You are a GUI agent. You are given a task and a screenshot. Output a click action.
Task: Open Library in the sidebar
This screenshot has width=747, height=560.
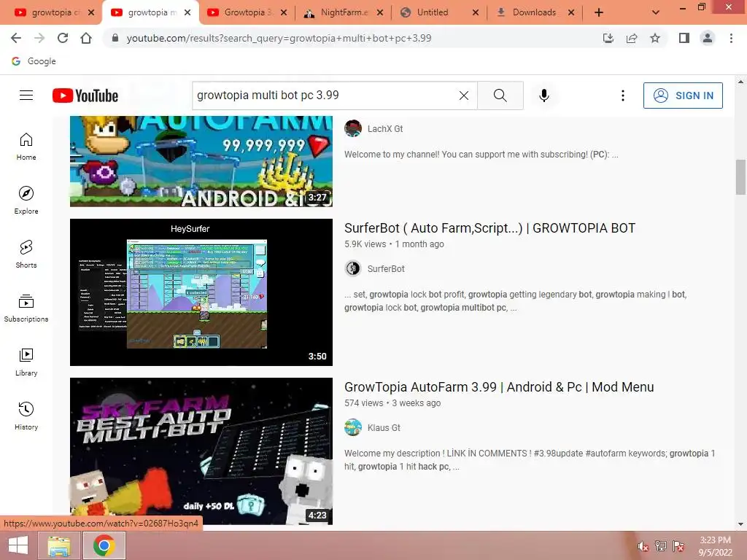pos(26,362)
